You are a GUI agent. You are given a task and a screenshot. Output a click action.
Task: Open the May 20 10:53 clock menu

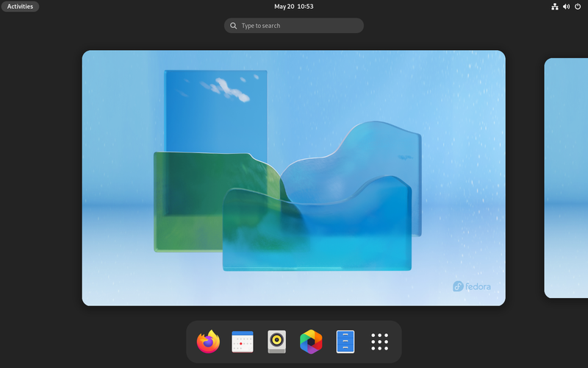coord(294,7)
